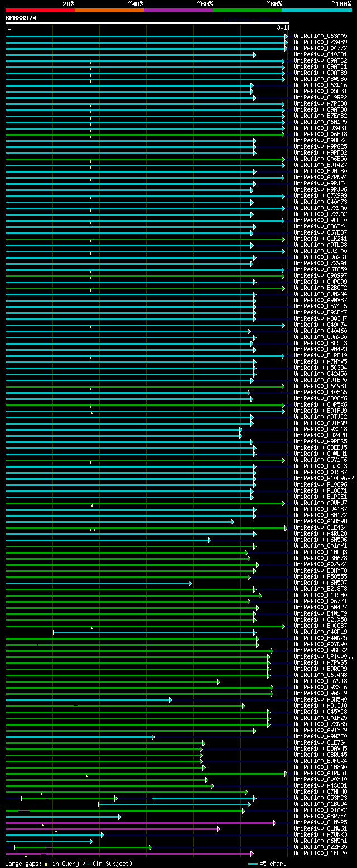Select label UniRef100_A7PIQ8
This screenshot has height=868, width=357.
coord(320,103)
